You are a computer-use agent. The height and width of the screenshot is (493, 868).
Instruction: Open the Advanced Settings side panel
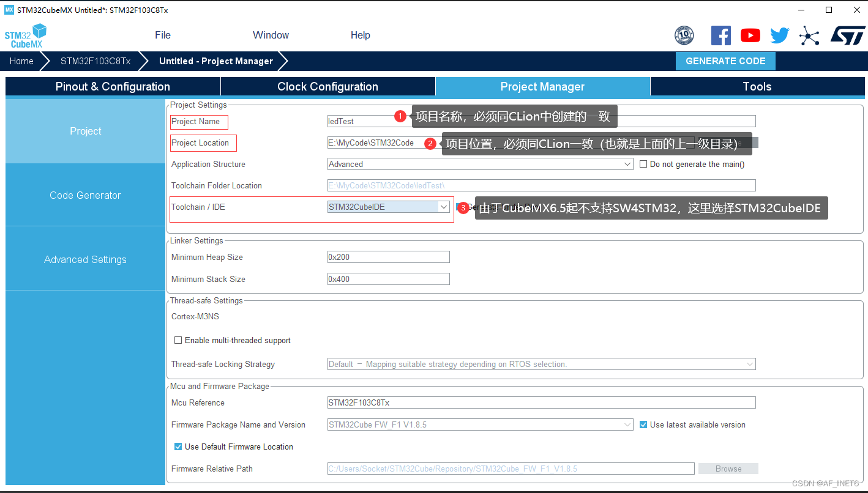86,259
